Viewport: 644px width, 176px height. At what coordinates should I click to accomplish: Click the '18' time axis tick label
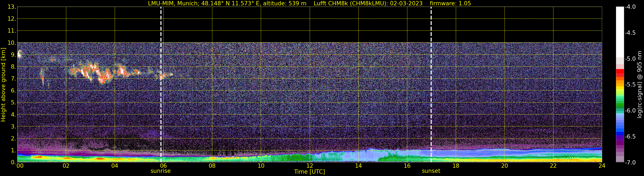pos(456,166)
